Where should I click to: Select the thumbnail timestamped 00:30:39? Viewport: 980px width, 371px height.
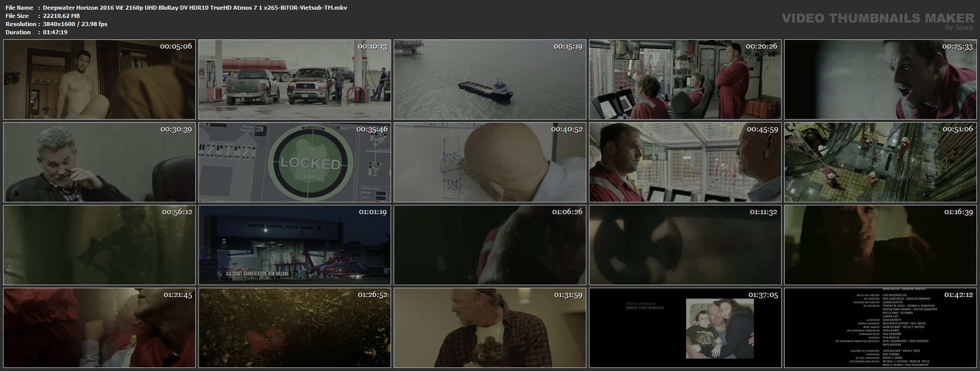click(99, 162)
